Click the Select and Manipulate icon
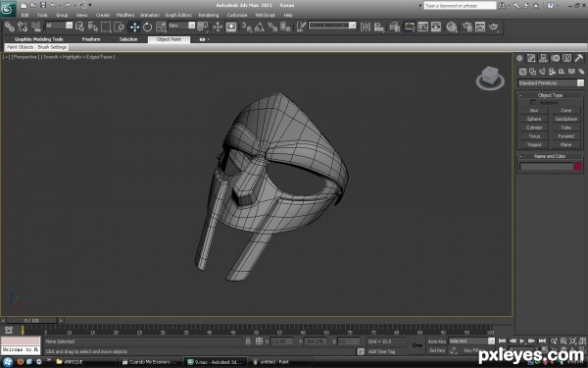The height and width of the screenshot is (368, 588). point(218,26)
